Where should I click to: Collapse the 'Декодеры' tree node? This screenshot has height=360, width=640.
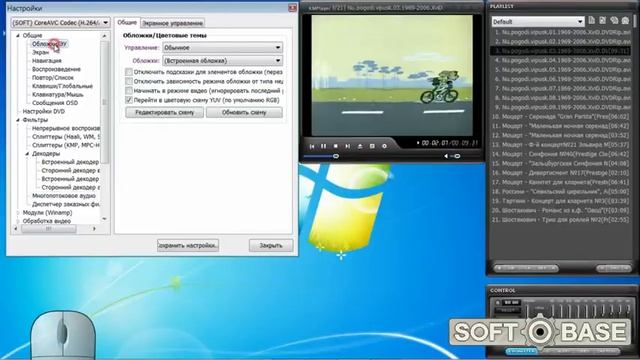coord(27,154)
